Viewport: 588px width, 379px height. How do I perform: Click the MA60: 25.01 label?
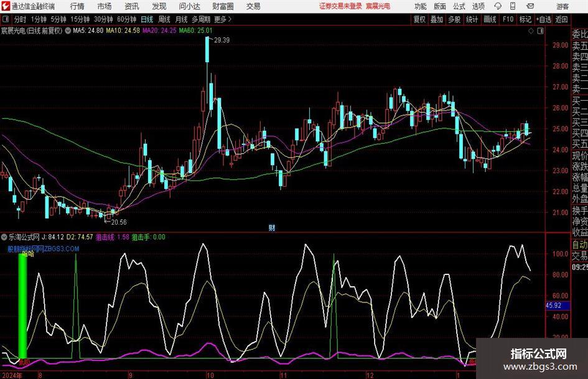pyautogui.click(x=196, y=30)
